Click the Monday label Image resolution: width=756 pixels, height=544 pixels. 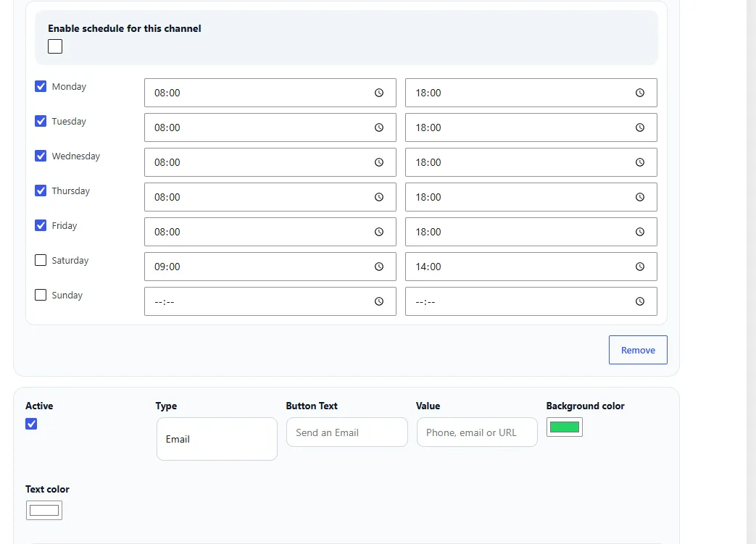[69, 87]
